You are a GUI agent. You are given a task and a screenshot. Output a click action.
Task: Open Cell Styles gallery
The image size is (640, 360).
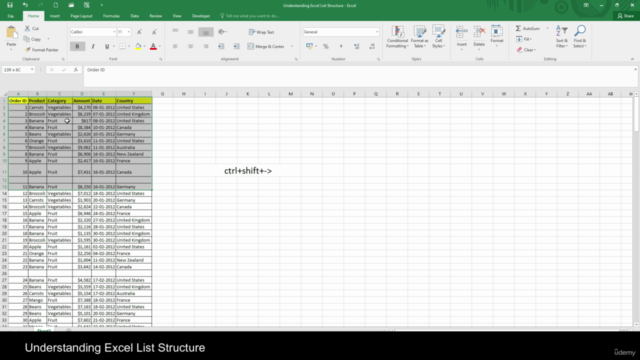(x=438, y=37)
